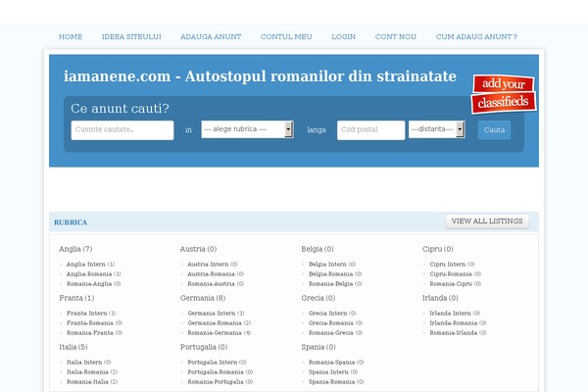The image size is (588, 392).
Task: Open Germania-Romania listings
Action: (x=219, y=322)
